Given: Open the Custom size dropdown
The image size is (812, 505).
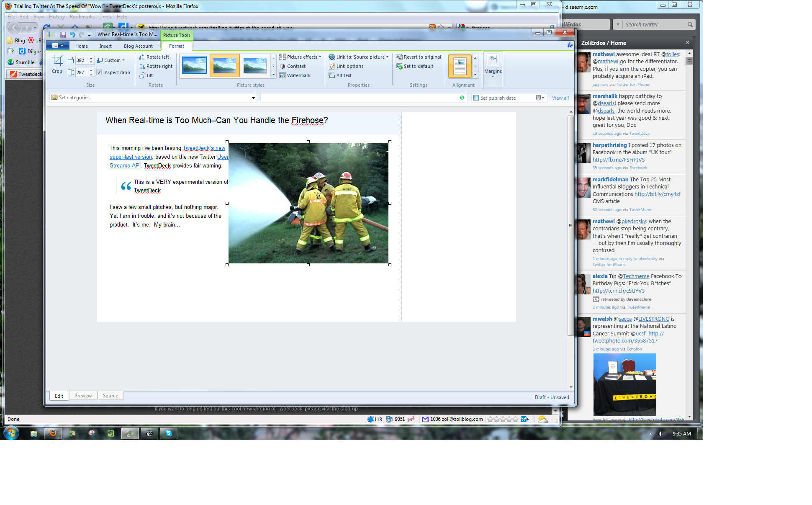Looking at the screenshot, I should (111, 60).
